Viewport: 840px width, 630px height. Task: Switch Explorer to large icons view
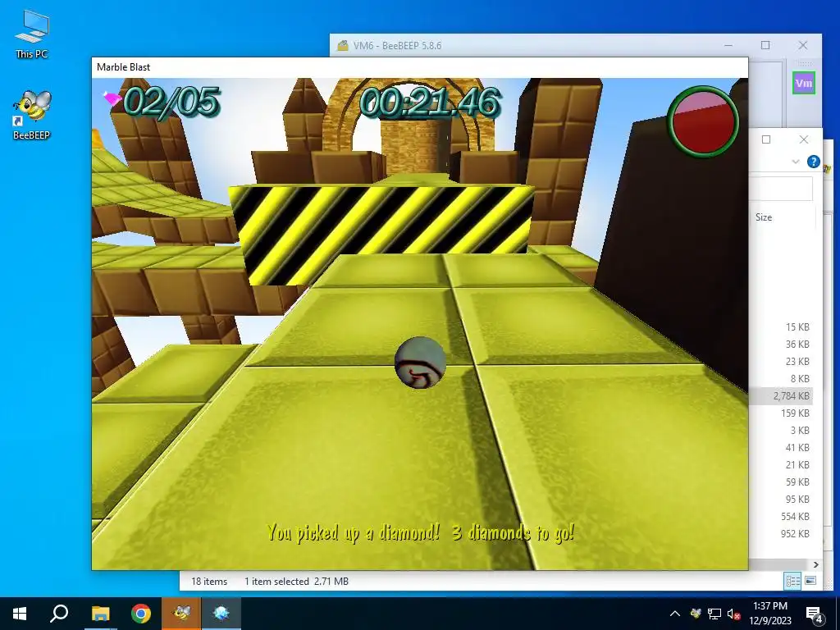[810, 581]
